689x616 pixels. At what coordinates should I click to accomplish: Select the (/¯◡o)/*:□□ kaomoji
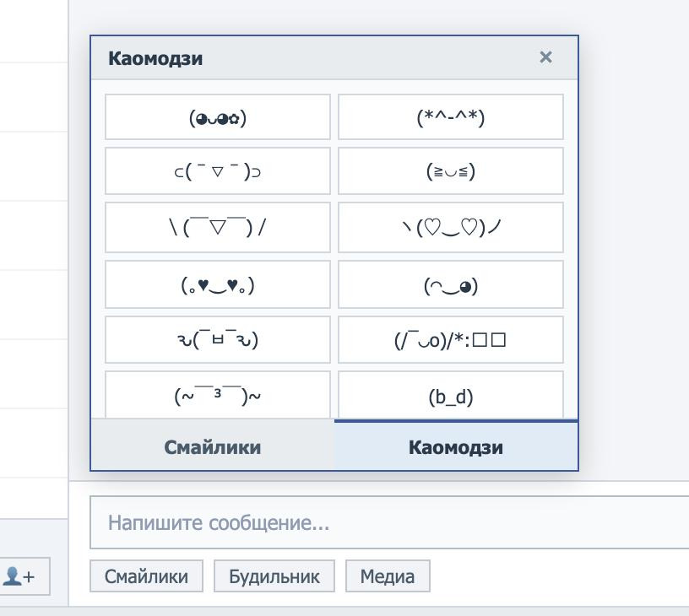click(x=450, y=339)
